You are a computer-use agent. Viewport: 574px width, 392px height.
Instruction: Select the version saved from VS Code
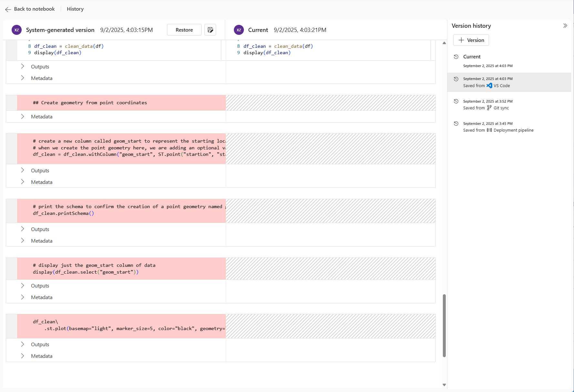509,82
